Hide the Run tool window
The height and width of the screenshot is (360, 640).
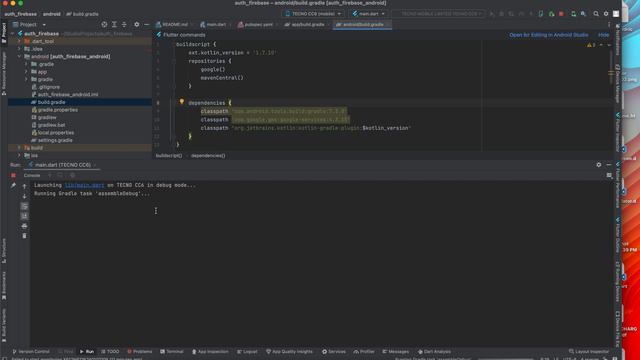pos(609,164)
